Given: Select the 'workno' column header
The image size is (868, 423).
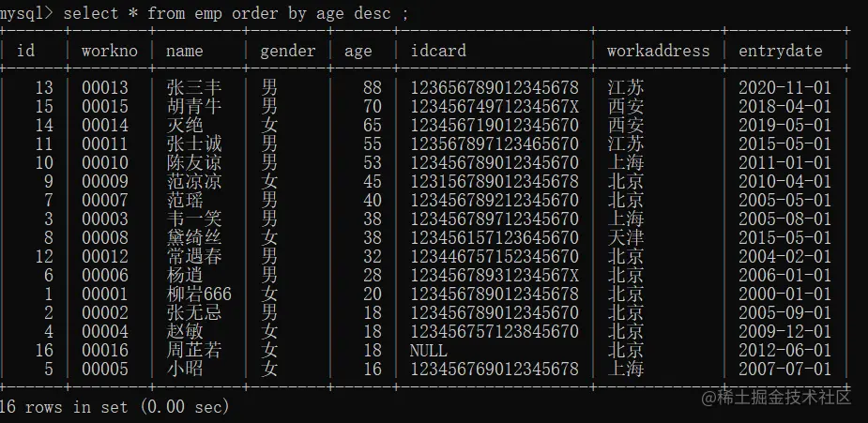Looking at the screenshot, I should [110, 51].
